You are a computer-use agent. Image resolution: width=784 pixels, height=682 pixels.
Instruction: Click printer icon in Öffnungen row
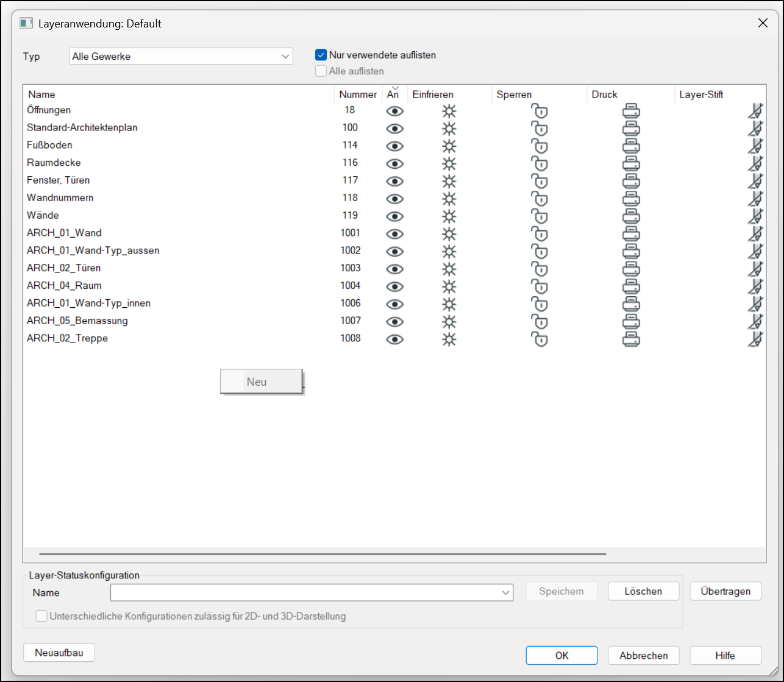pos(631,112)
